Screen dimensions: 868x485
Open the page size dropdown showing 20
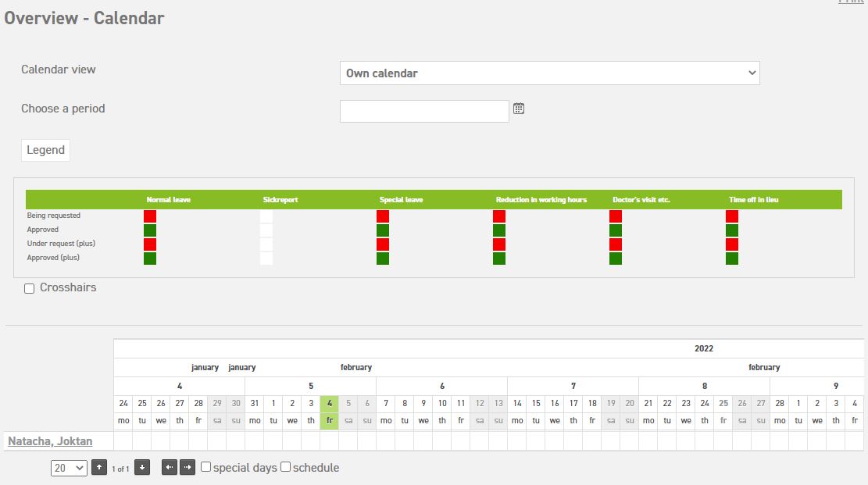pos(69,468)
